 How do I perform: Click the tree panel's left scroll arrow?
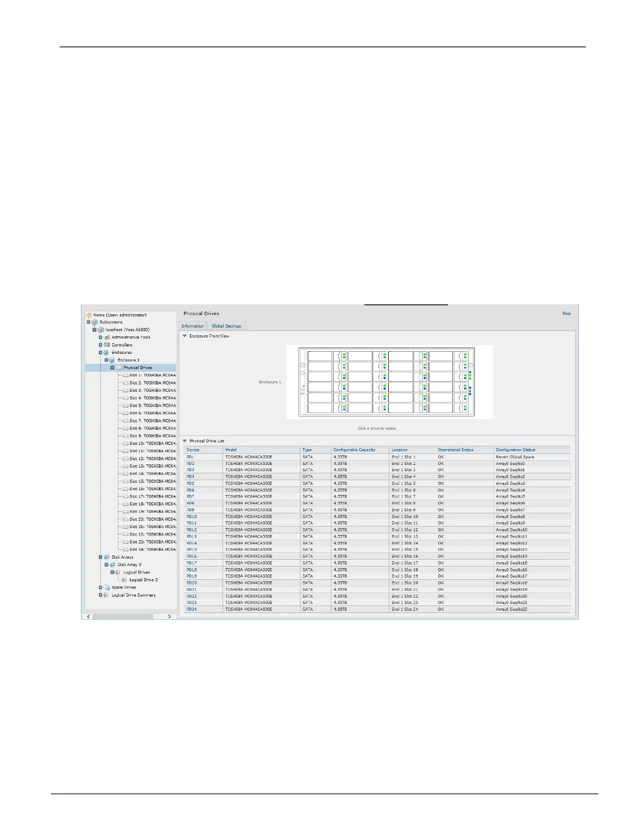click(88, 616)
